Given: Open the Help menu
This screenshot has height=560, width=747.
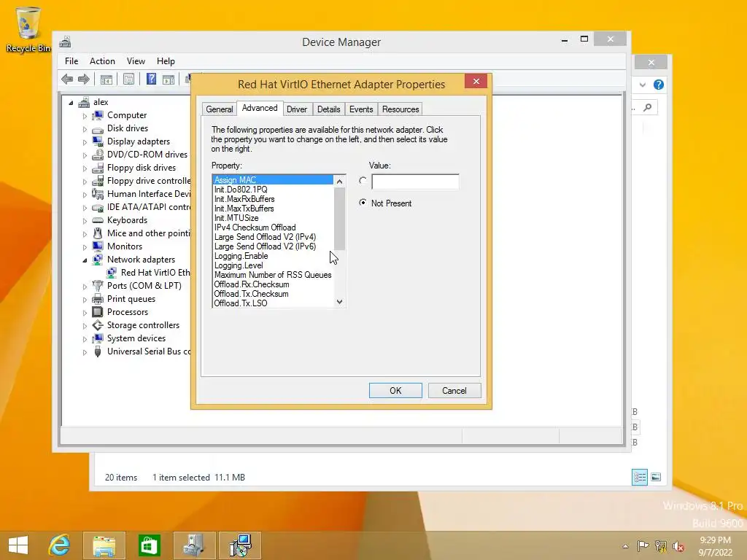Looking at the screenshot, I should (166, 61).
